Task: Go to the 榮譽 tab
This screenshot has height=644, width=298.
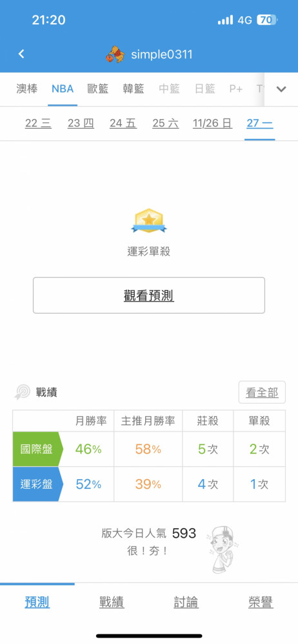Action: [261, 603]
